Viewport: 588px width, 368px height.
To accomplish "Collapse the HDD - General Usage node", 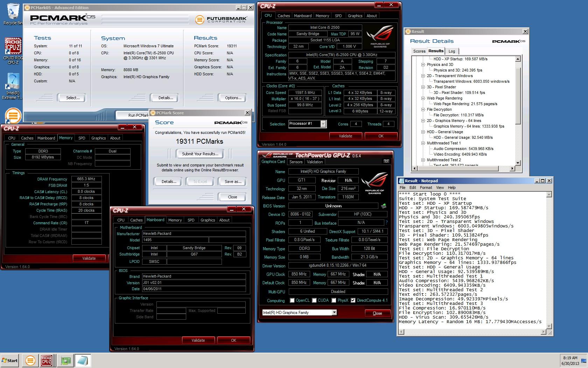I will tap(423, 132).
